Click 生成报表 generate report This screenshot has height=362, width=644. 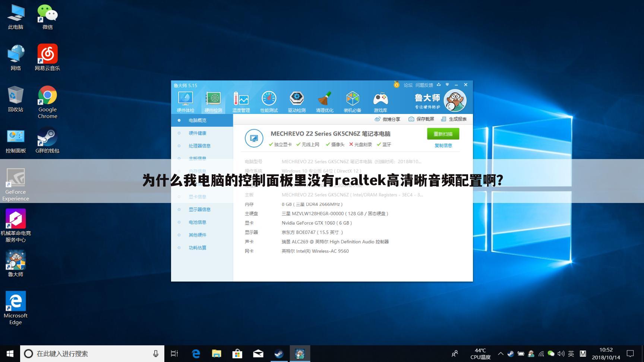pos(454,119)
